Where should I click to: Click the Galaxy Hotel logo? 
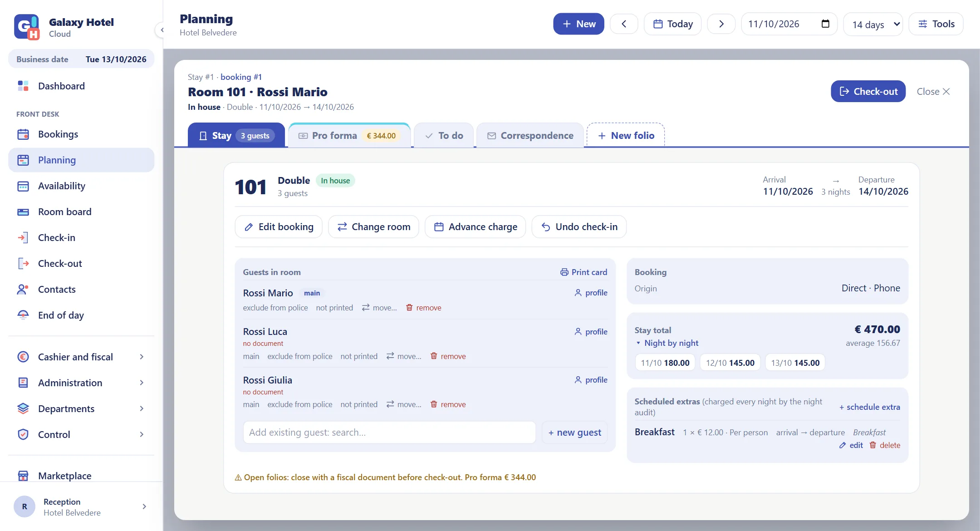(27, 27)
